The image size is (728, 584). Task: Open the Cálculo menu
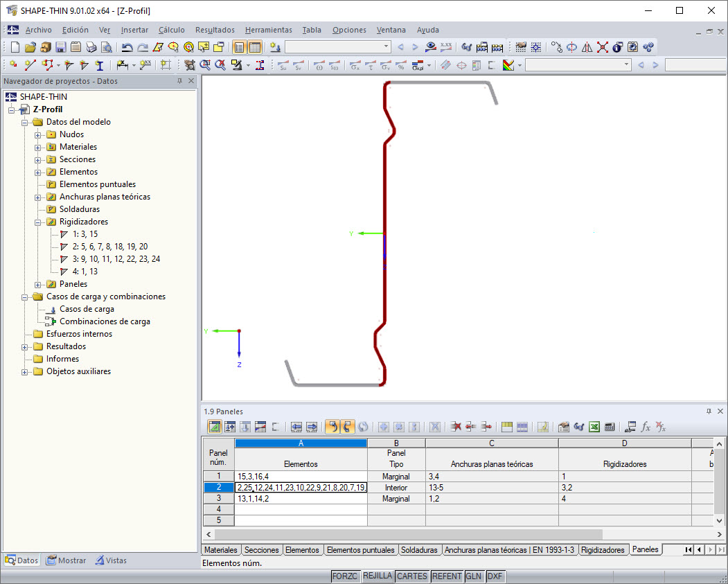point(171,30)
